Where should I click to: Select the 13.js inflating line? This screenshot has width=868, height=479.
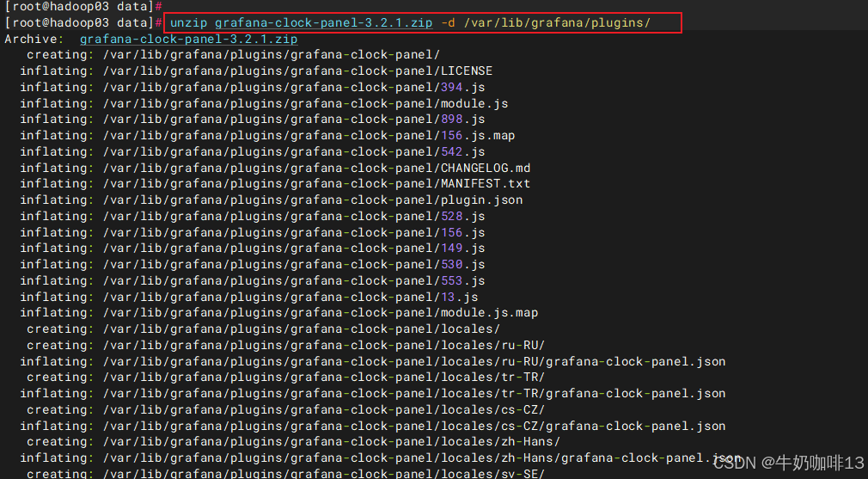tap(249, 297)
